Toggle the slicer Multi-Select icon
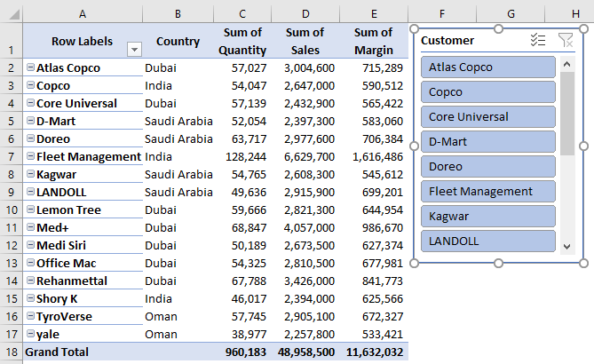594x364 pixels. [537, 40]
